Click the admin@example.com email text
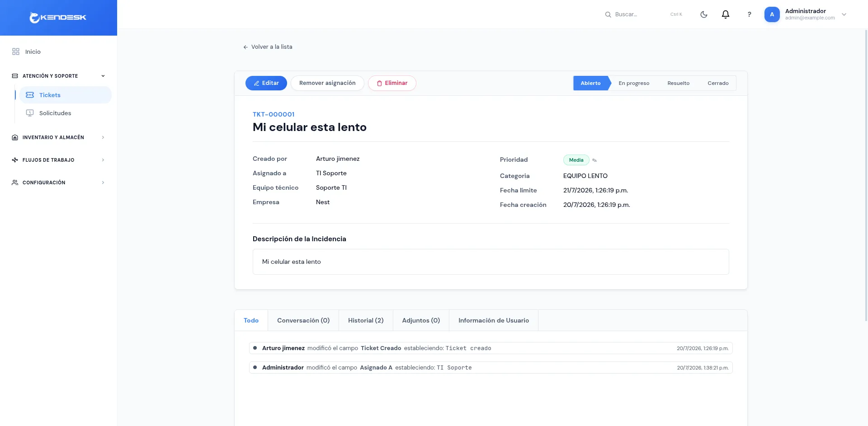This screenshot has height=426, width=868. coord(810,18)
